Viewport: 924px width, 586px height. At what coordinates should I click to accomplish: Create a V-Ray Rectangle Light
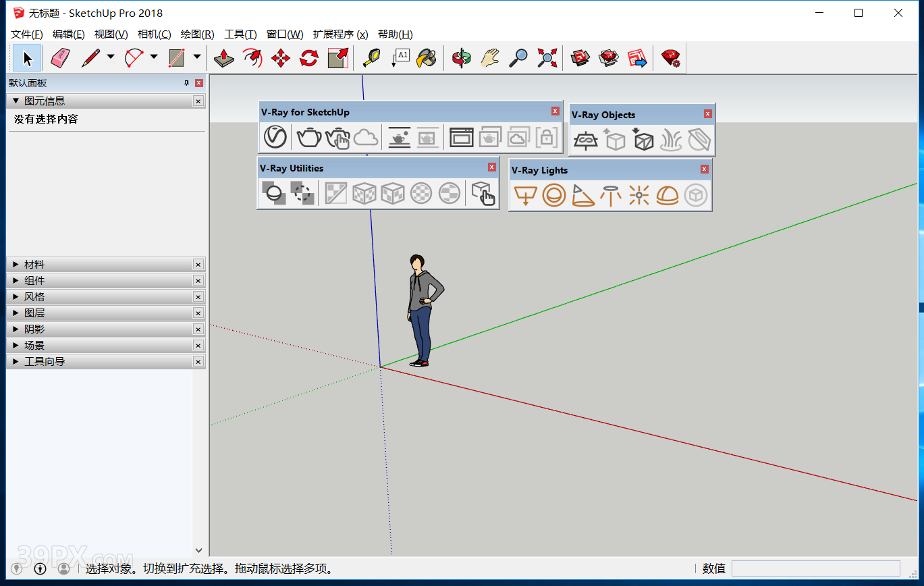coord(525,195)
